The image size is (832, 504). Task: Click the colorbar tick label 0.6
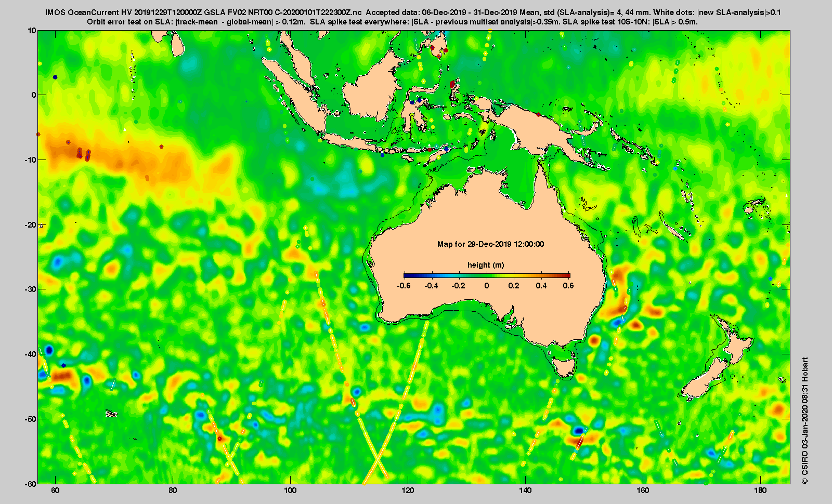tap(569, 286)
